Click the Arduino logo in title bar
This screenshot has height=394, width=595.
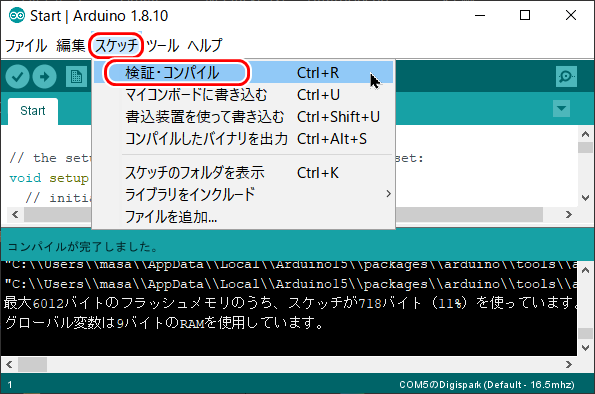point(17,16)
